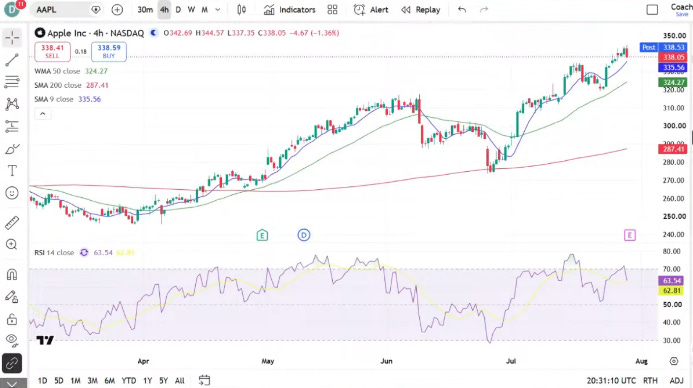This screenshot has height=388, width=693.
Task: Switch to the monthly M timeframe
Action: pyautogui.click(x=205, y=10)
